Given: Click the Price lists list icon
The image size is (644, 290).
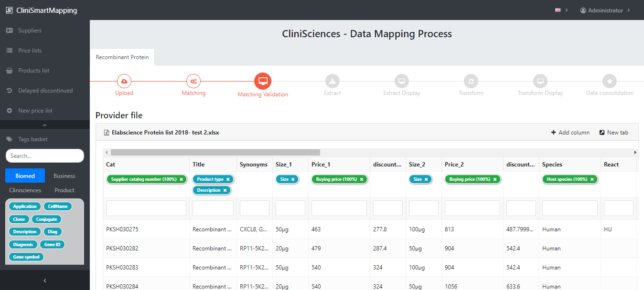Looking at the screenshot, I should 9,51.
